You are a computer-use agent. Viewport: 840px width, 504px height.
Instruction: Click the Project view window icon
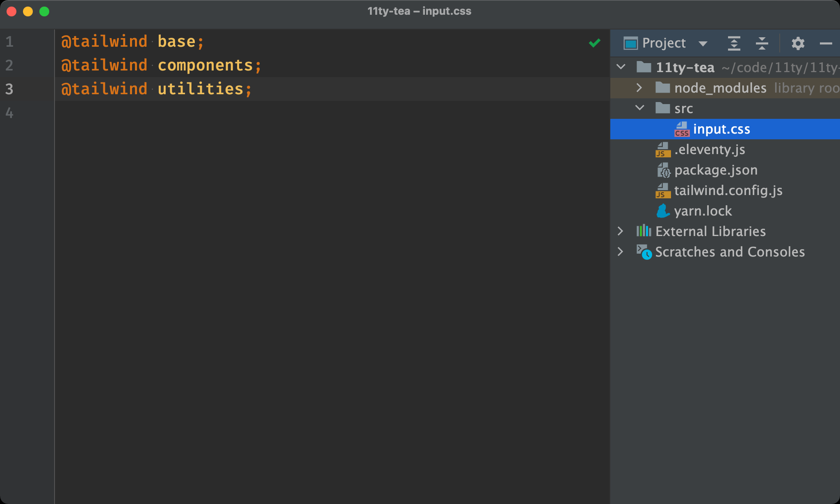click(630, 43)
